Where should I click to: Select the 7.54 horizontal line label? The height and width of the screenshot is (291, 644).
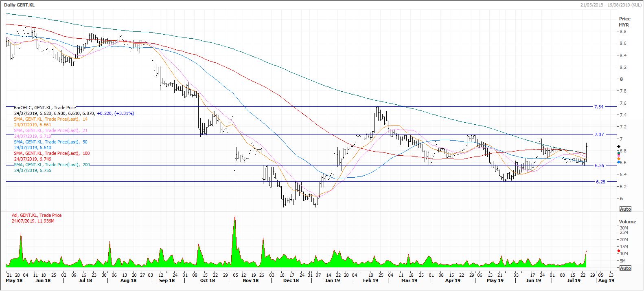coord(598,107)
